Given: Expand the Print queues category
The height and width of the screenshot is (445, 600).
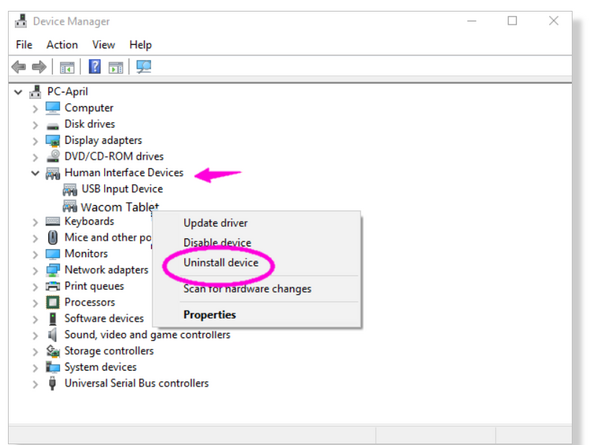Looking at the screenshot, I should click(x=35, y=287).
